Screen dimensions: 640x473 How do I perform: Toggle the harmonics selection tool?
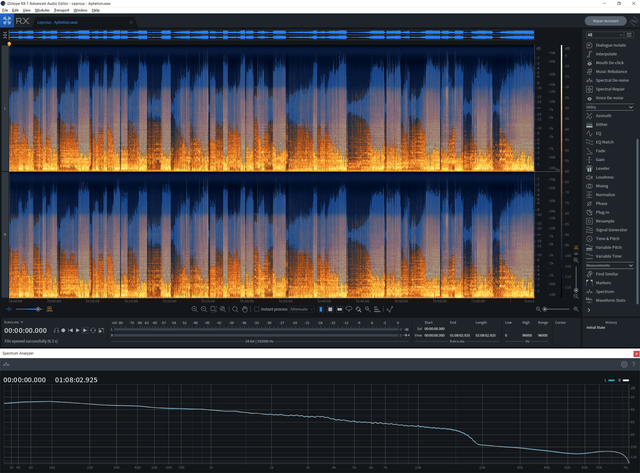pyautogui.click(x=377, y=309)
